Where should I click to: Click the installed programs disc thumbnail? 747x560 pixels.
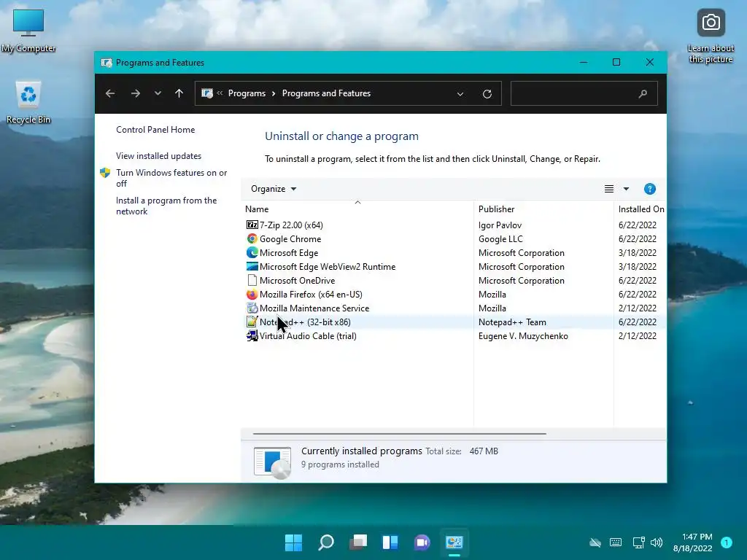[x=273, y=462]
